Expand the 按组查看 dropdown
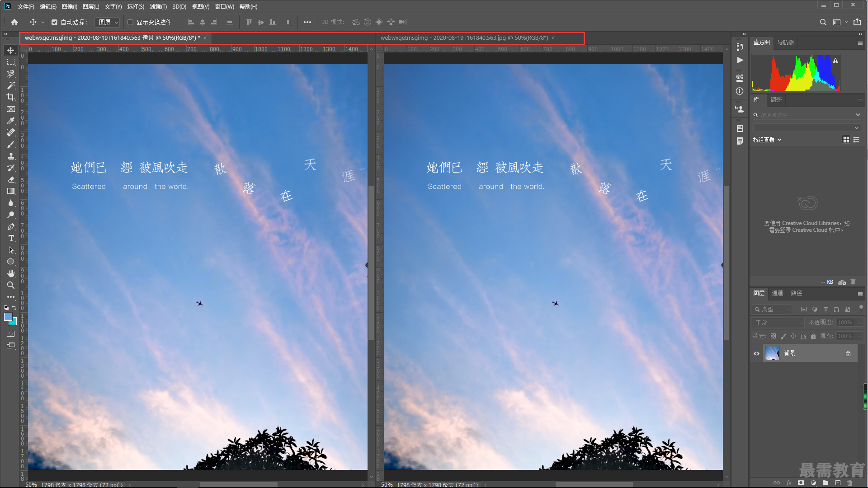Screen dimensions: 868x488 click(767, 140)
